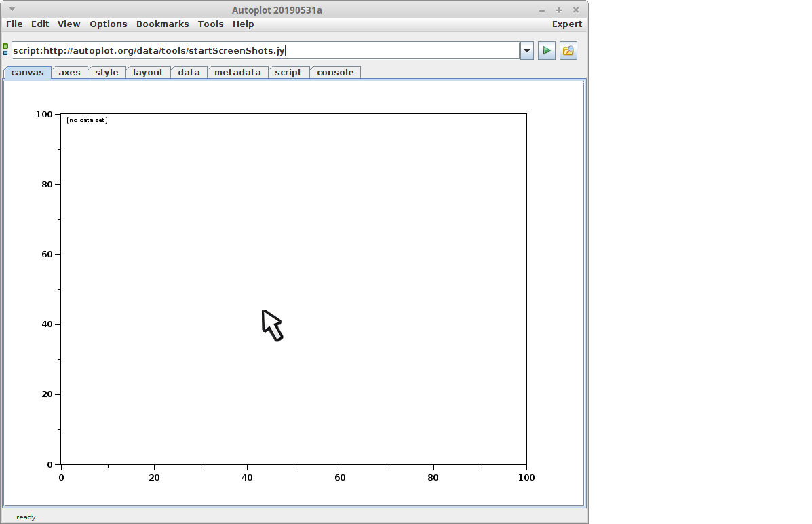Open the Options menu
Screen dimensions: 812x524
[109, 24]
